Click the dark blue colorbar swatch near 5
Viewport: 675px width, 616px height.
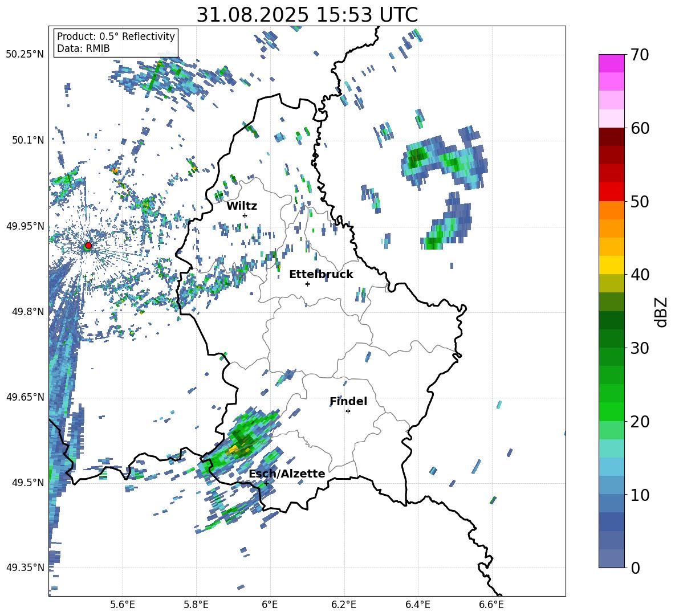611,521
